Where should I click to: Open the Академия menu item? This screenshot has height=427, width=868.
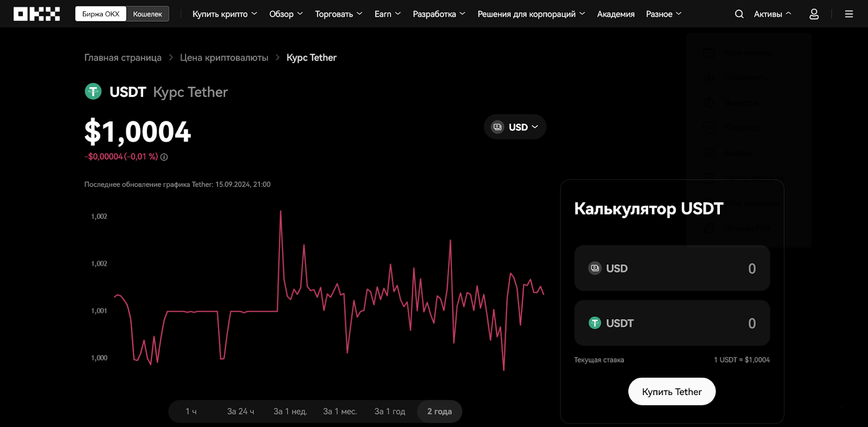[616, 14]
